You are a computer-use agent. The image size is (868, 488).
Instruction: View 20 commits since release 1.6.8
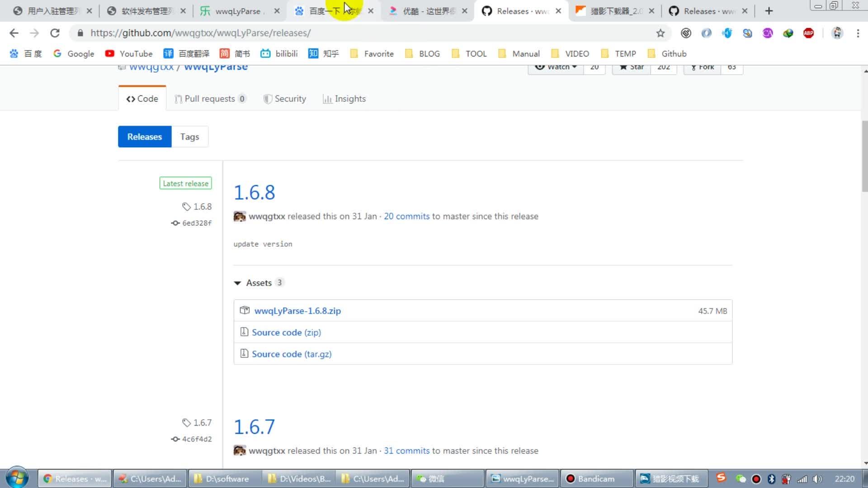[x=406, y=216]
